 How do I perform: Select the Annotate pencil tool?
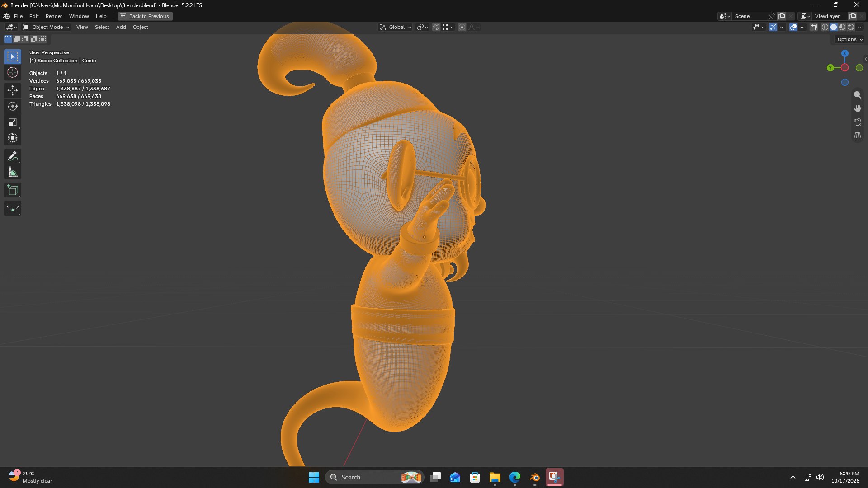(x=13, y=156)
